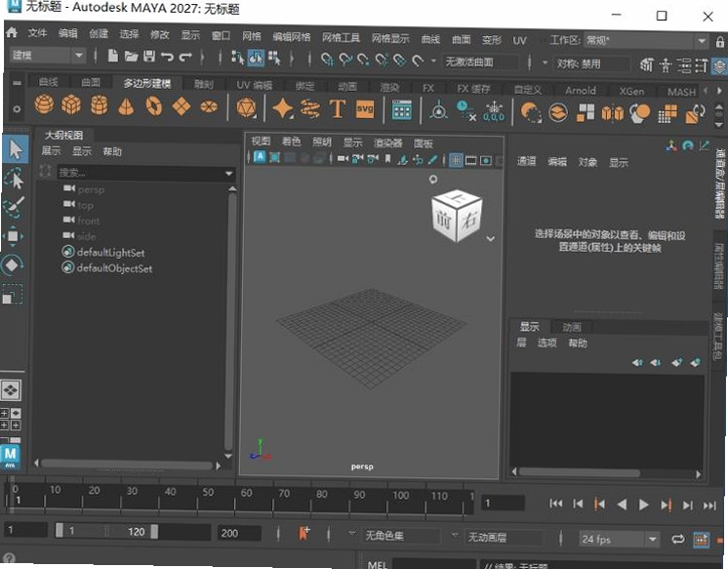The width and height of the screenshot is (728, 569).
Task: Toggle the resolution gate viewport icon
Action: coord(486,161)
